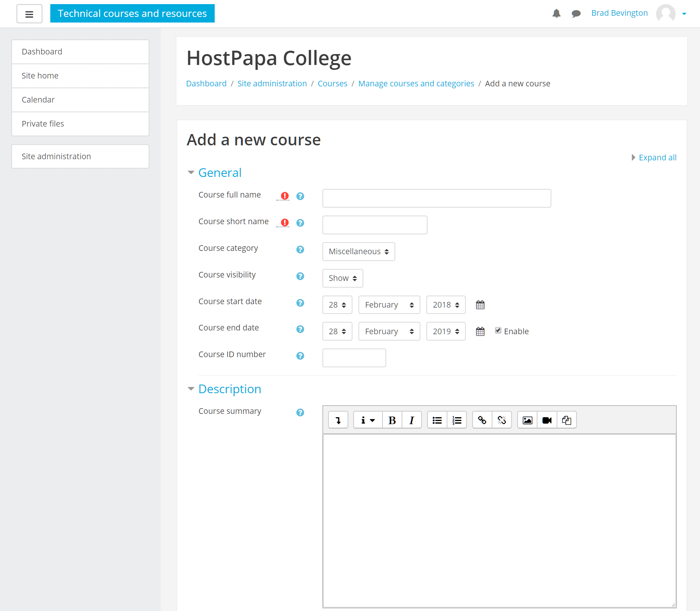700x611 pixels.
Task: Open the messages speech bubble
Action: click(x=576, y=14)
